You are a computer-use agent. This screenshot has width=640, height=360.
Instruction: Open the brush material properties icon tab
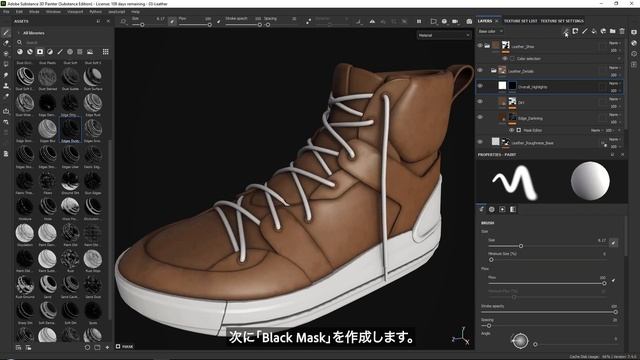[x=513, y=209]
